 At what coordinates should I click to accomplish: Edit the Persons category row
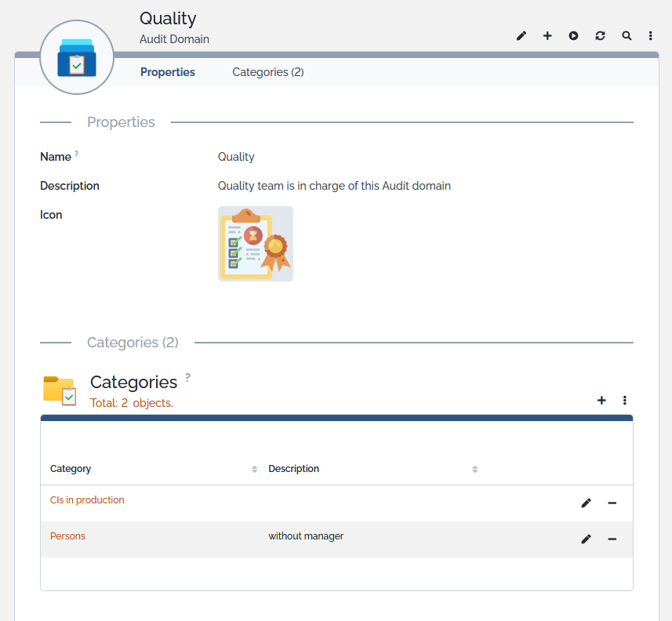(x=586, y=539)
